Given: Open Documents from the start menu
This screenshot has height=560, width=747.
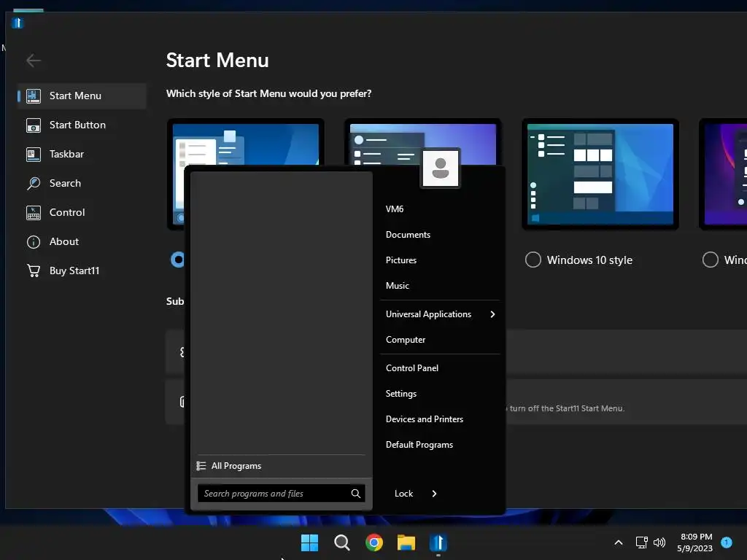Looking at the screenshot, I should (x=408, y=235).
